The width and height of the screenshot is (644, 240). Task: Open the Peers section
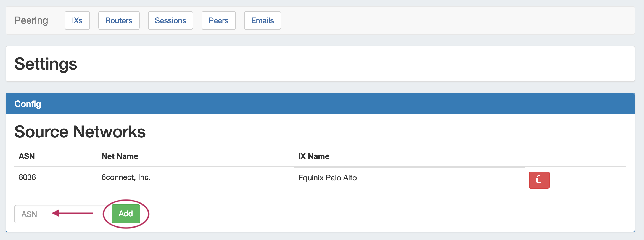[218, 20]
